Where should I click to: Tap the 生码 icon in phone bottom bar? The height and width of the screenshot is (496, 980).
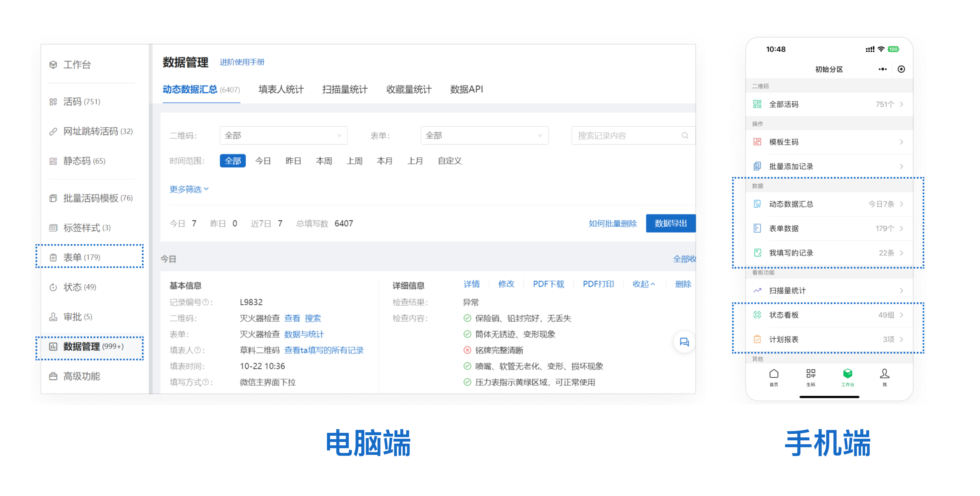pos(811,374)
